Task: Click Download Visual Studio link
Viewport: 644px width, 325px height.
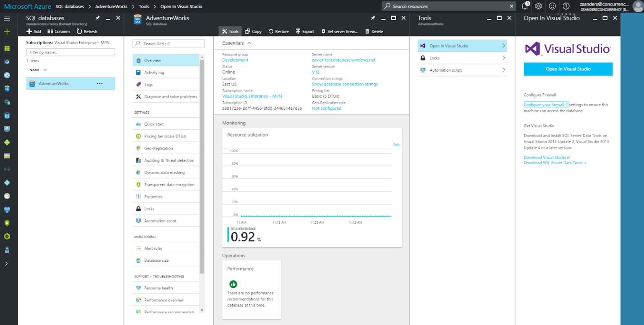Action: (547, 157)
